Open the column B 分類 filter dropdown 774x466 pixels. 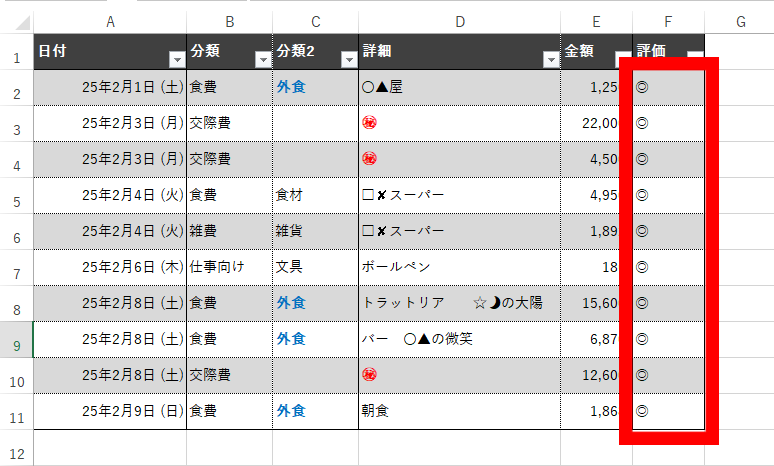pos(263,60)
